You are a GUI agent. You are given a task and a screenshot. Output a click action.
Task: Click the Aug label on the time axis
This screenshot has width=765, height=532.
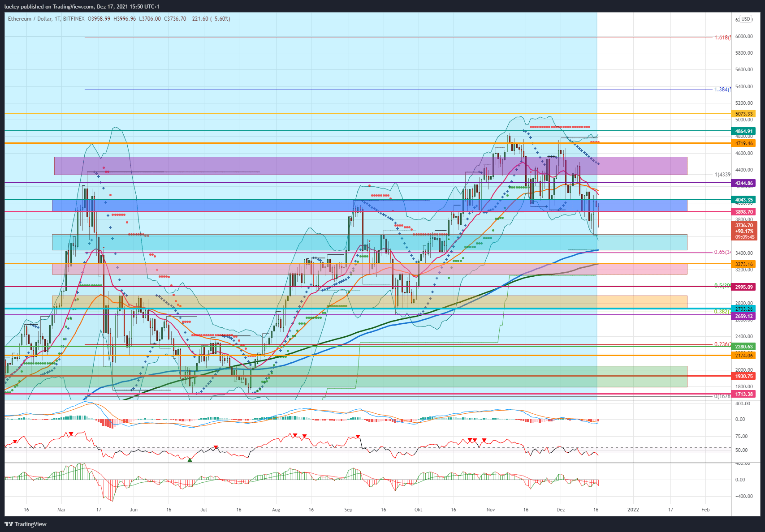pyautogui.click(x=276, y=510)
